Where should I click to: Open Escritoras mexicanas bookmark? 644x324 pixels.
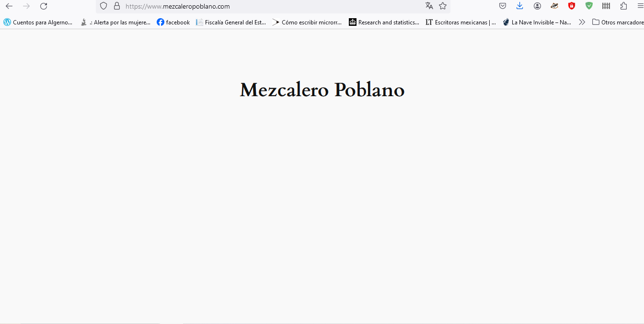(x=461, y=22)
